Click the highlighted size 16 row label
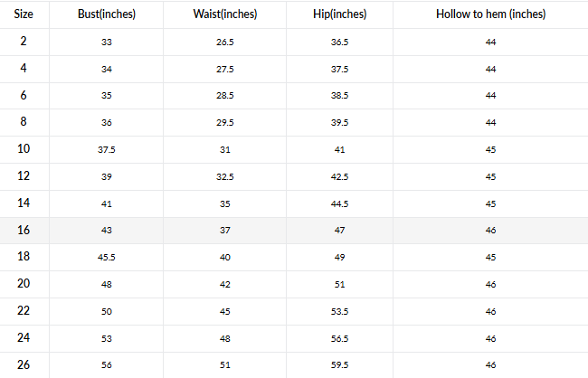Screen dimensions: 588x378 [24, 231]
